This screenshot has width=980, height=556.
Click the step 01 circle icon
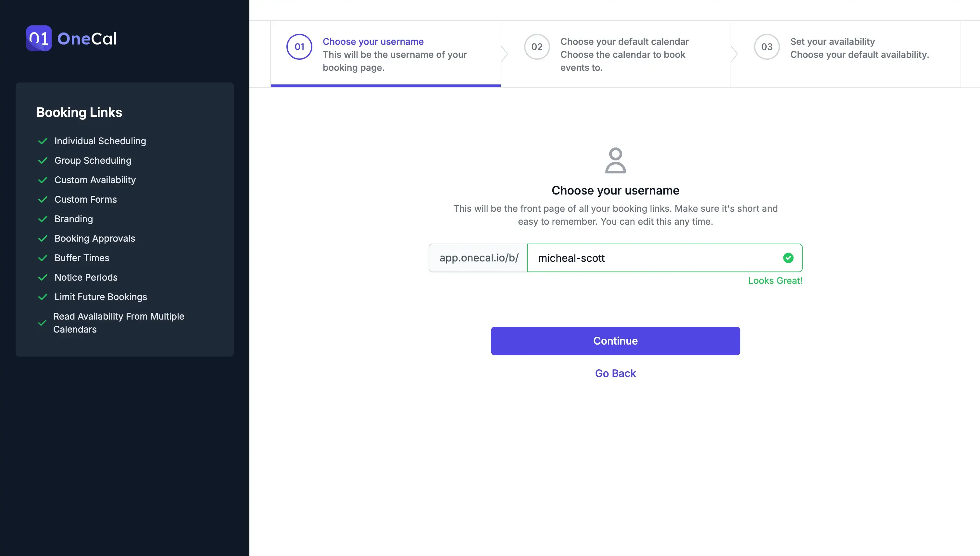[x=299, y=47]
